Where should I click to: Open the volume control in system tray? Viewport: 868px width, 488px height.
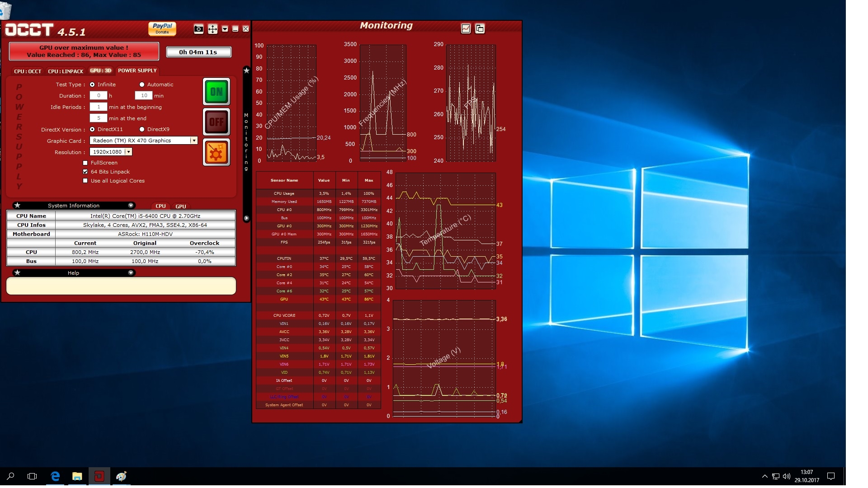(x=787, y=476)
